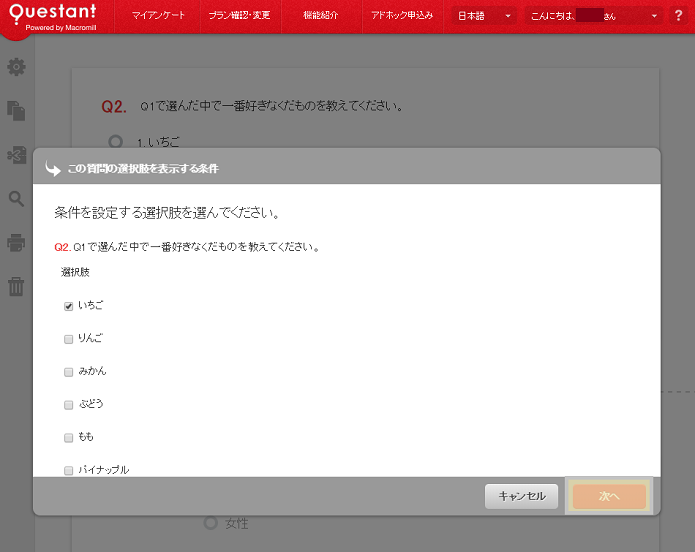Click the magnifier search icon in sidebar
This screenshot has height=552, width=695.
click(16, 198)
